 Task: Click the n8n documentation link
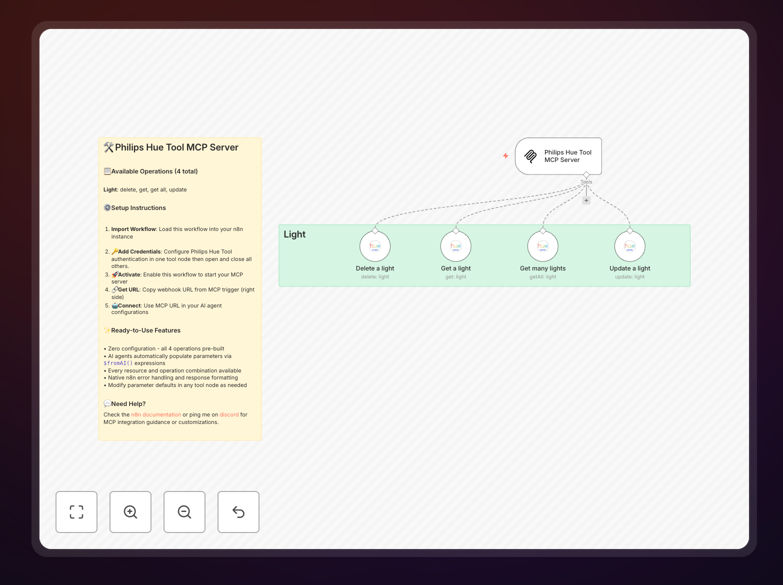pyautogui.click(x=156, y=415)
